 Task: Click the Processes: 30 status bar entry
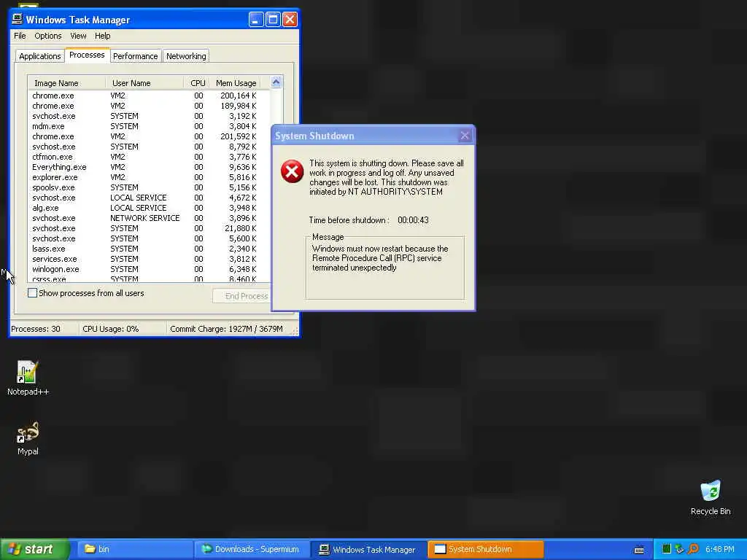pos(44,329)
